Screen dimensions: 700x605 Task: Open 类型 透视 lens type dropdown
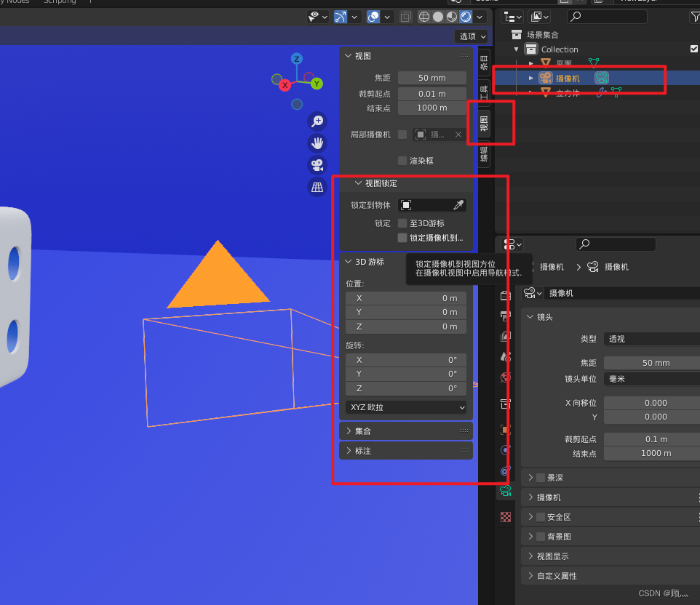652,339
